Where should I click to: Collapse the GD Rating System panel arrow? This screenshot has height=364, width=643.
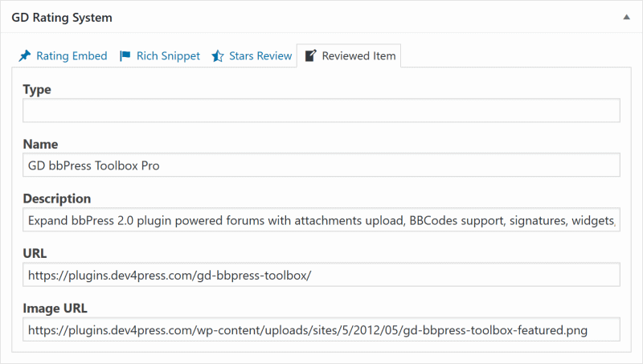coord(626,17)
